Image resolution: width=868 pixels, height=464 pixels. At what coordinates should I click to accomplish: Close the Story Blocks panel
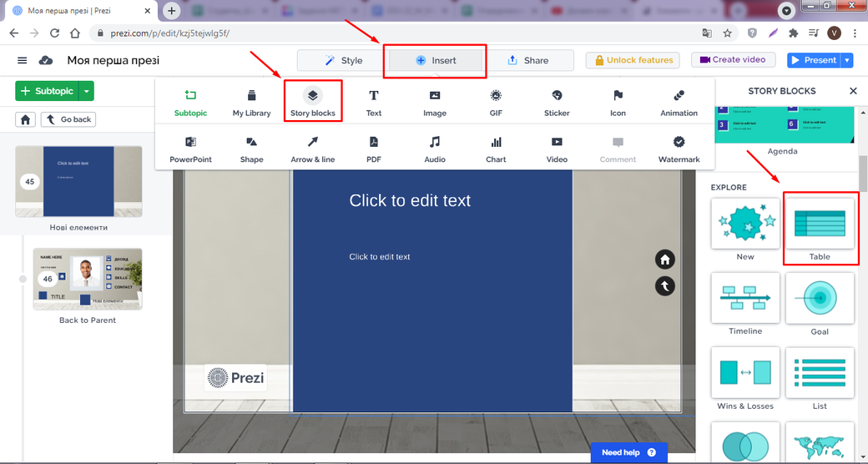click(x=853, y=91)
